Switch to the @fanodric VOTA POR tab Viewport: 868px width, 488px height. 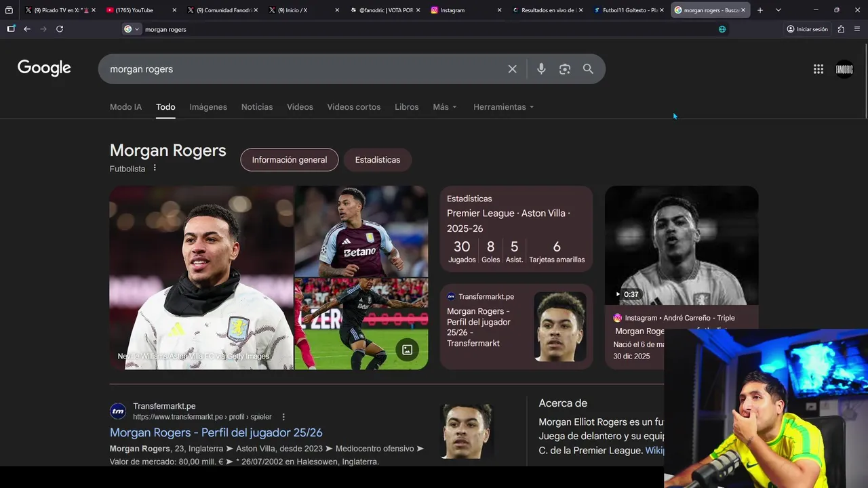coord(383,10)
